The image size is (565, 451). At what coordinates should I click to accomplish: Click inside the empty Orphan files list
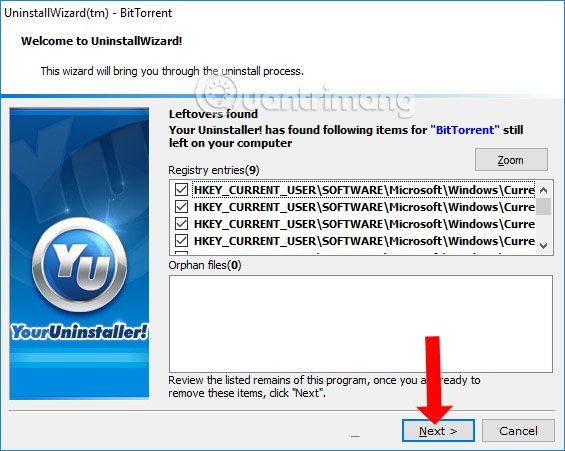361,324
